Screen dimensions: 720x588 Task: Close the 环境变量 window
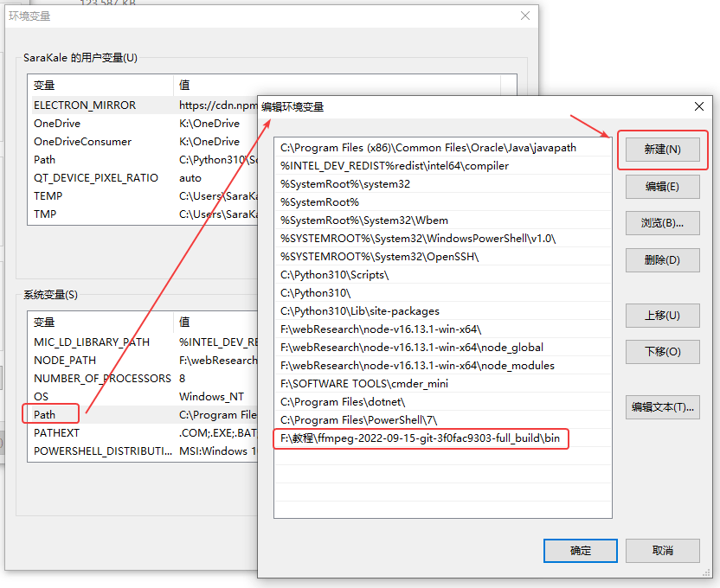coord(524,16)
